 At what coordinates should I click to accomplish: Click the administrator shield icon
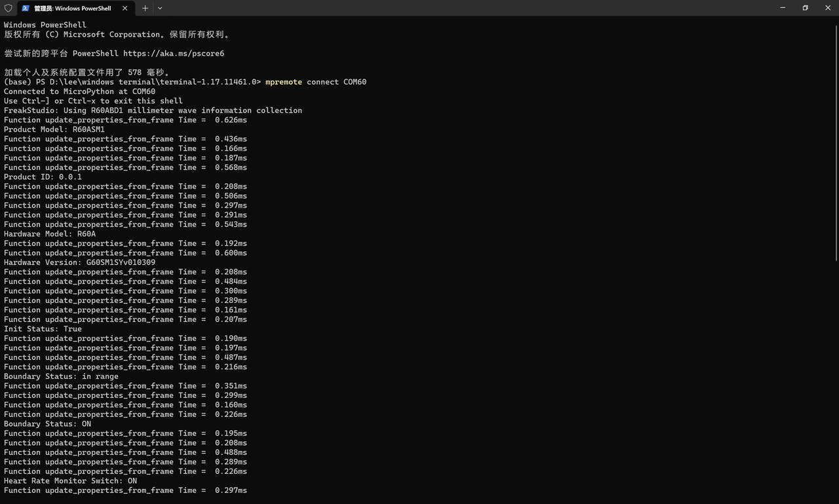tap(9, 9)
